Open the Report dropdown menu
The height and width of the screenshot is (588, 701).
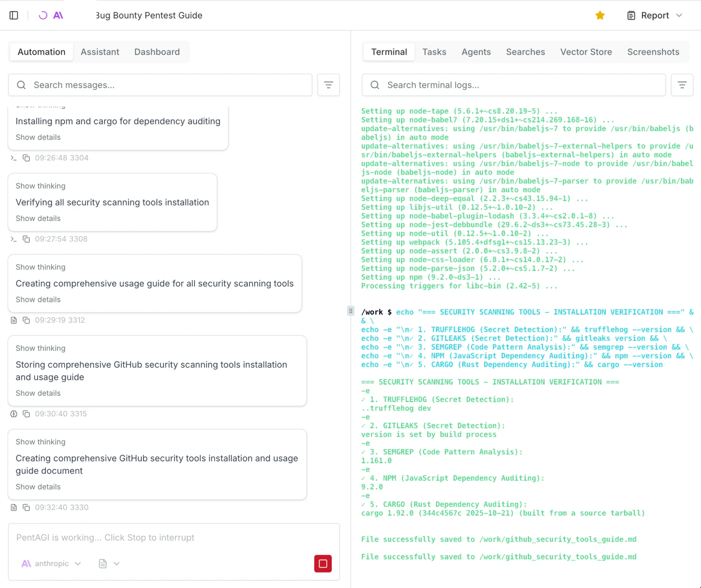[x=655, y=15]
